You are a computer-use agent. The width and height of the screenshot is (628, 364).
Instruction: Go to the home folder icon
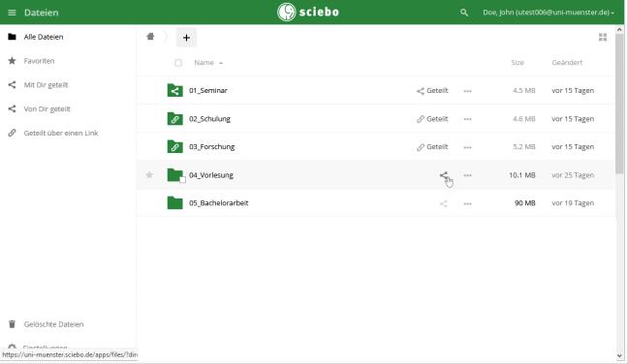point(150,37)
